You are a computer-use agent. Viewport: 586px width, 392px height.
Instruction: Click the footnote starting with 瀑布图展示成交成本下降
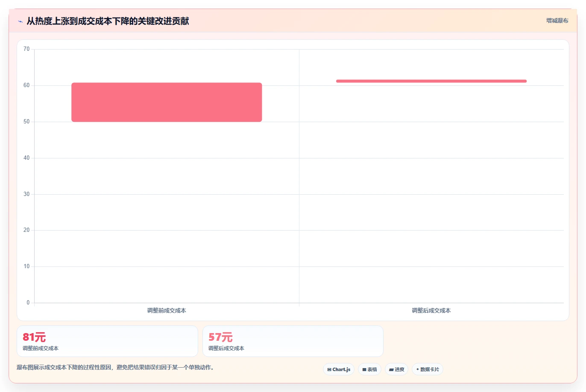tap(115, 367)
